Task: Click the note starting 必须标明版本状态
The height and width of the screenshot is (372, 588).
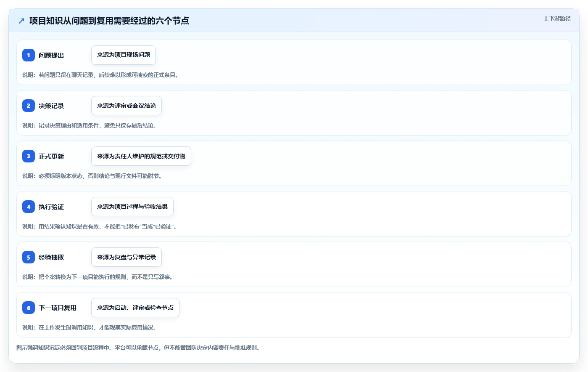Action: pos(92,176)
